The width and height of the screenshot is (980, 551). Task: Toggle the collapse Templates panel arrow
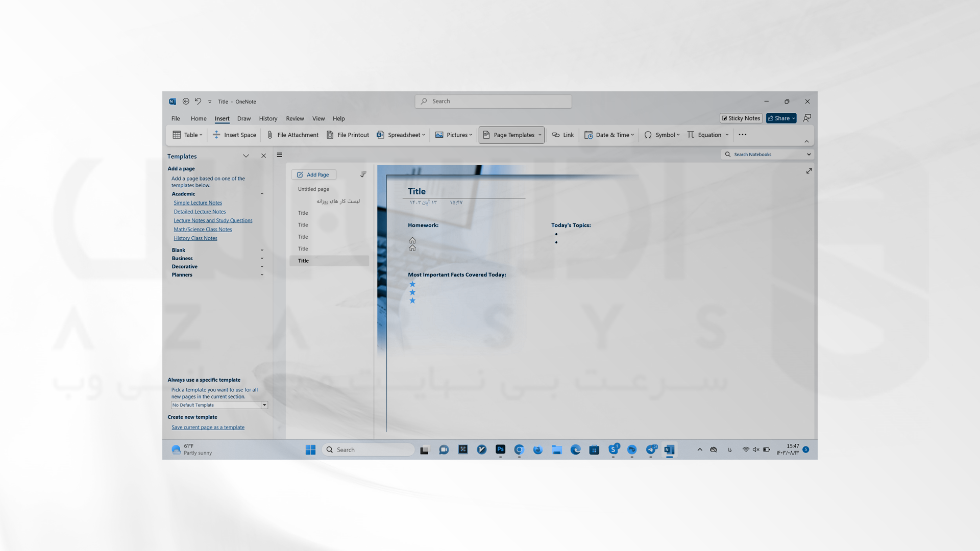pos(246,156)
